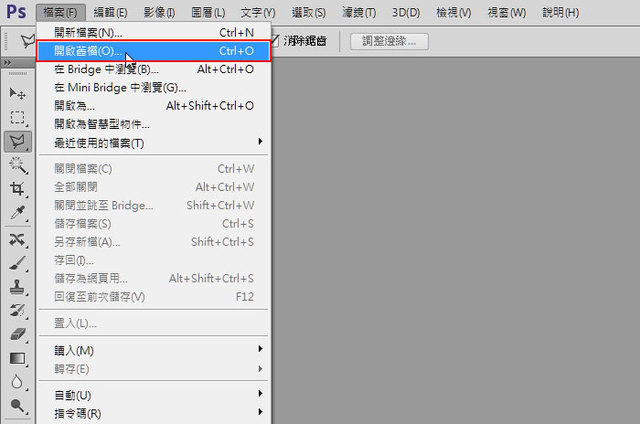Choose 在 Mini Bridge 中瀏覽(G) item
The height and width of the screenshot is (424, 640).
click(x=153, y=88)
